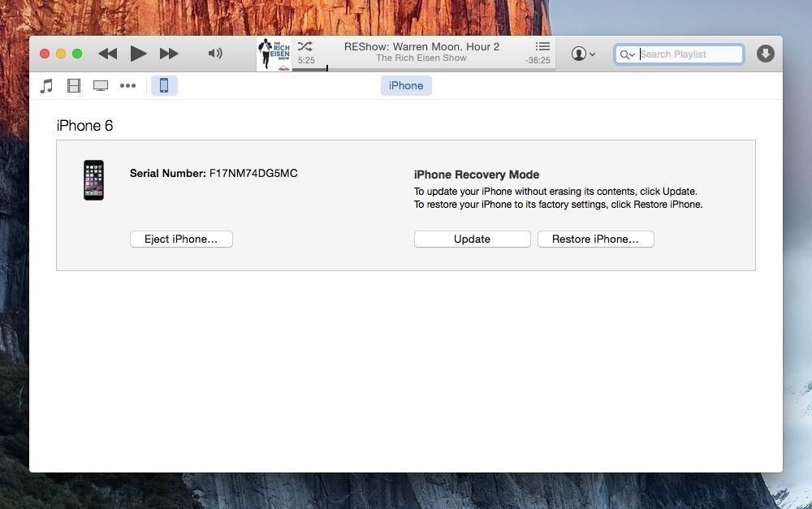Eject the iPhone 6
Screen dimensions: 812x509
click(x=181, y=239)
